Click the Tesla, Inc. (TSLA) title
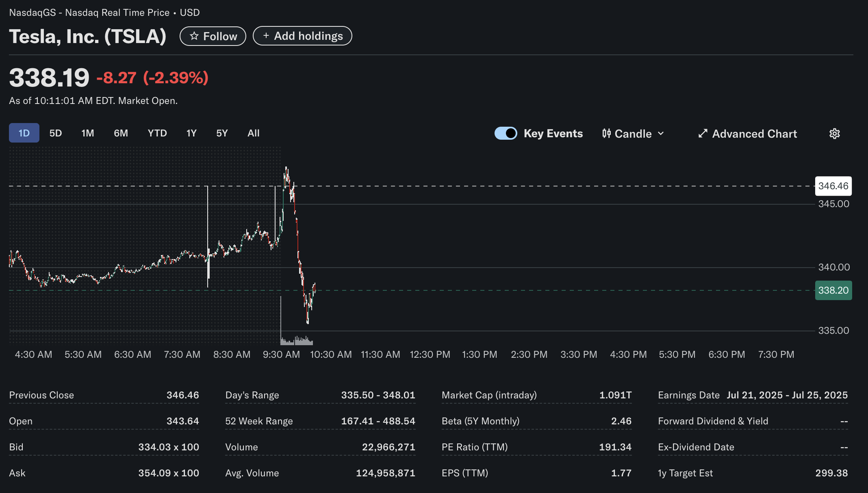Viewport: 868px width, 493px height. pyautogui.click(x=88, y=36)
